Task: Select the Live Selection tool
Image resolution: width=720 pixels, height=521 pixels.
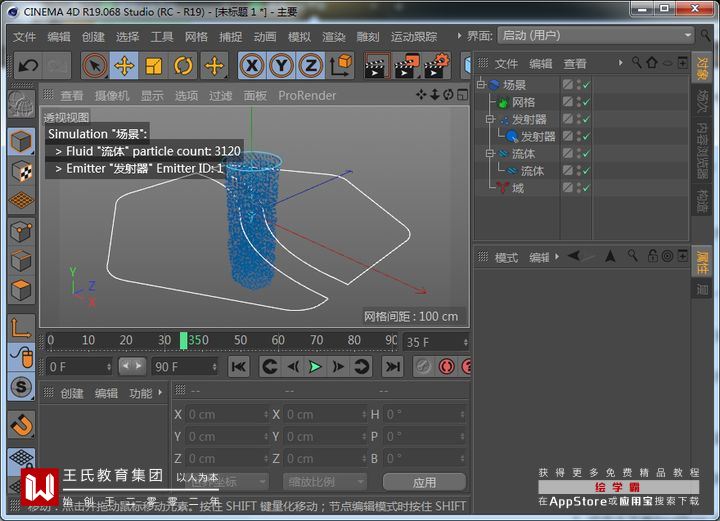Action: pyautogui.click(x=95, y=66)
